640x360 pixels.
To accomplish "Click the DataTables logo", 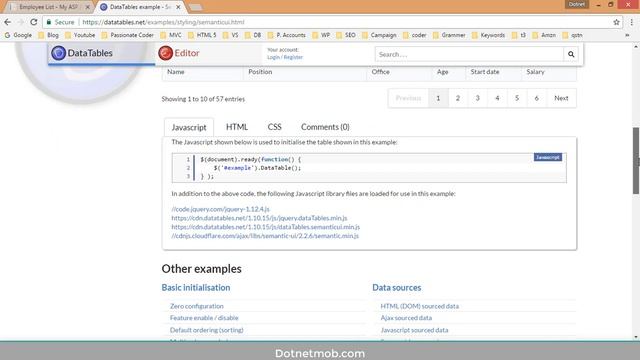I will 82,53.
